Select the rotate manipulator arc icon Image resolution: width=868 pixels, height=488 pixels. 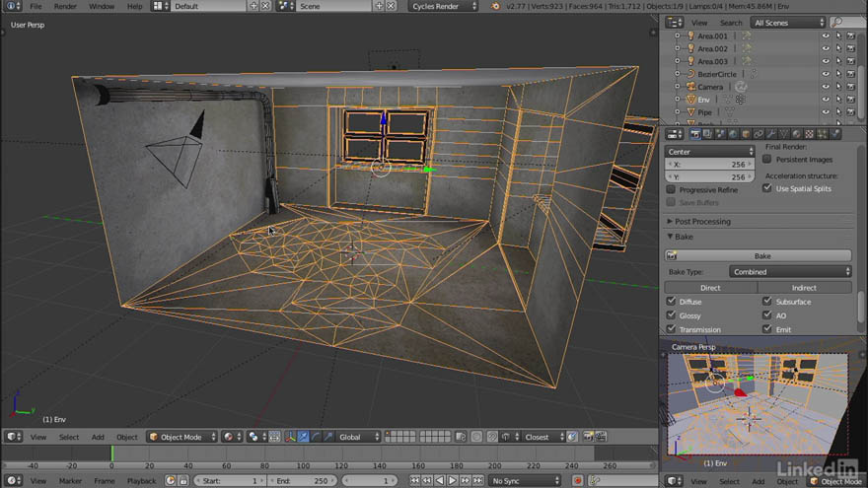pyautogui.click(x=316, y=437)
